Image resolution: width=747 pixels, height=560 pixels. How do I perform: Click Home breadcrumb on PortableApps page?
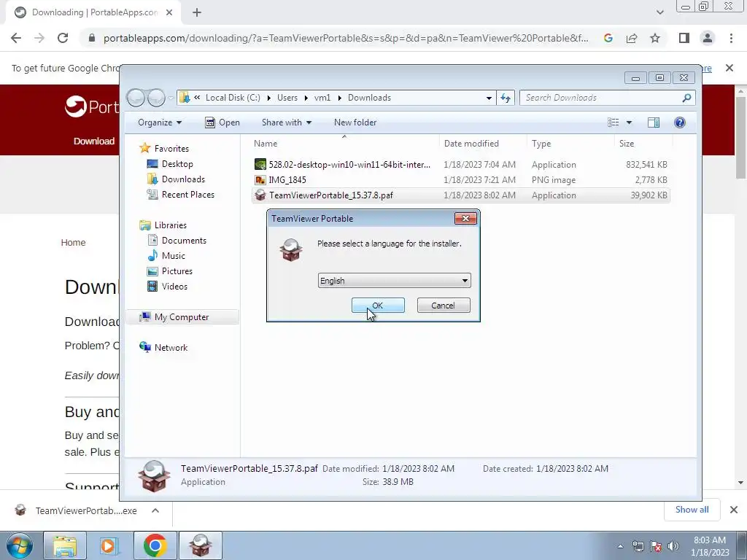pyautogui.click(x=74, y=242)
